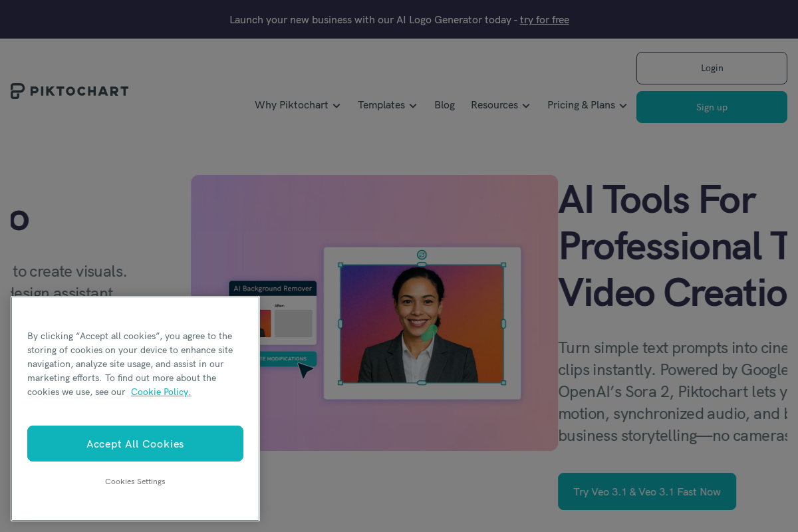This screenshot has height=532, width=798.
Task: Click the Login button
Action: [712, 68]
